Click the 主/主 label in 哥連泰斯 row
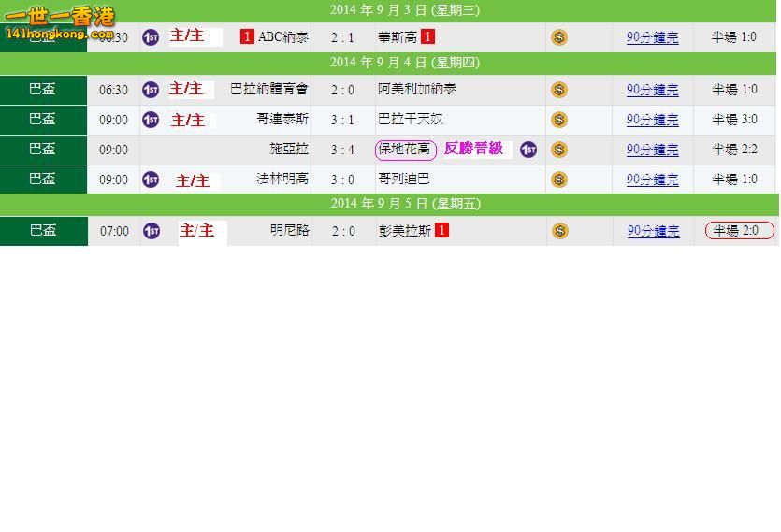The height and width of the screenshot is (532, 781). (x=188, y=120)
